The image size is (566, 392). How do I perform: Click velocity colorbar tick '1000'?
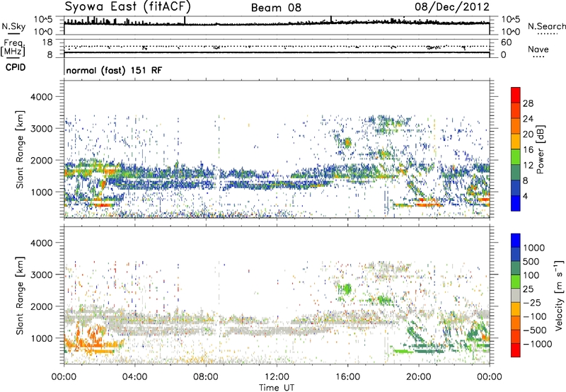(x=533, y=248)
